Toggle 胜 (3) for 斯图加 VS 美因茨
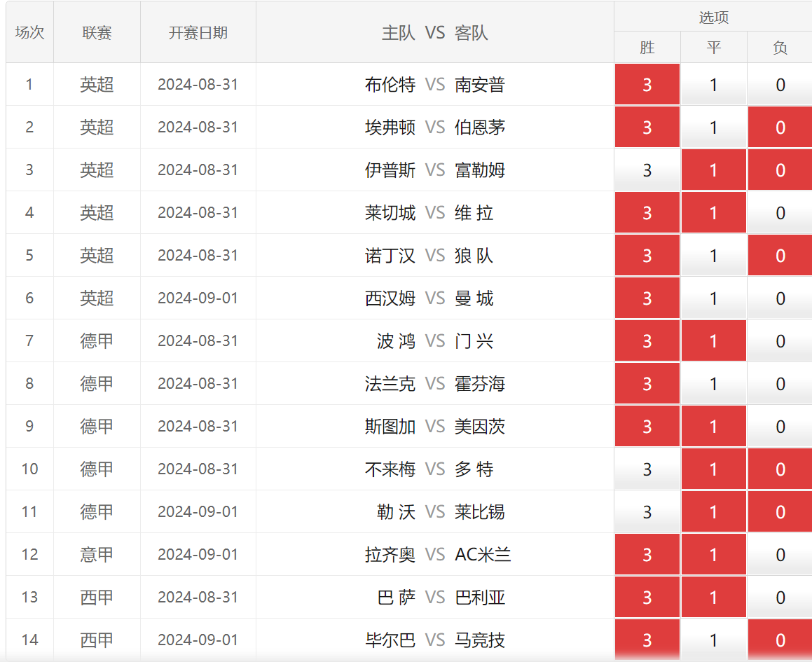 coord(647,427)
